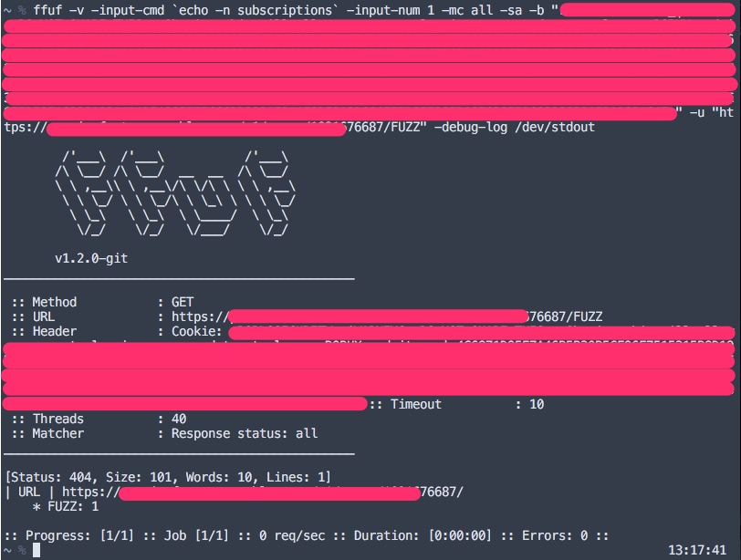Click the Threads value 40
Screen dimensions: 741x560
179,419
